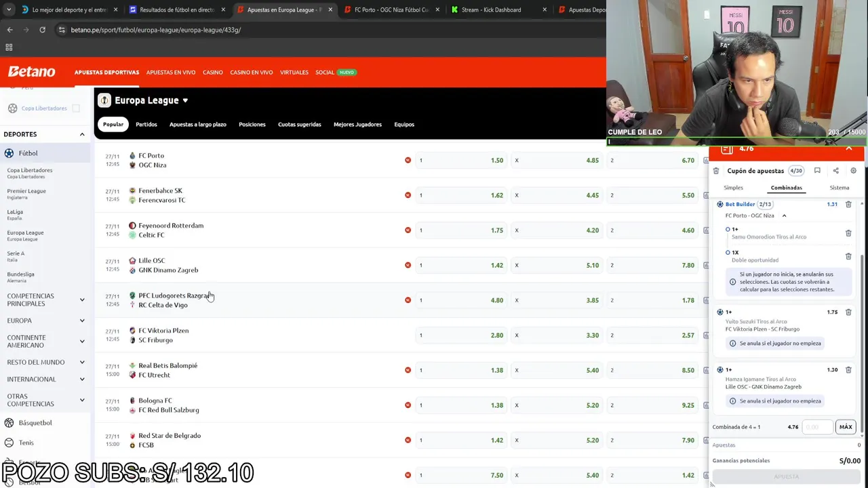The image size is (868, 488).
Task: Open the browser apps grid icon
Action: point(9,47)
